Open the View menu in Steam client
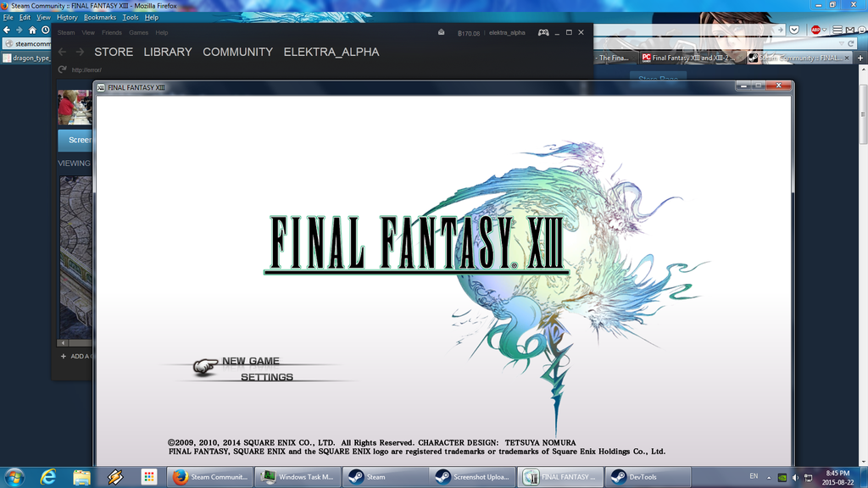868x488 pixels. (x=88, y=33)
